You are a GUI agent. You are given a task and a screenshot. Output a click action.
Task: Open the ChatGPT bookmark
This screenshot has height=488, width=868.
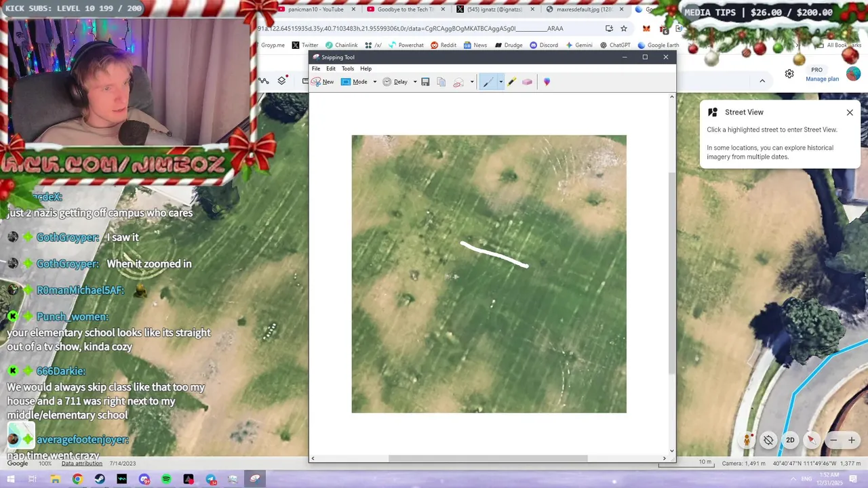pyautogui.click(x=614, y=45)
